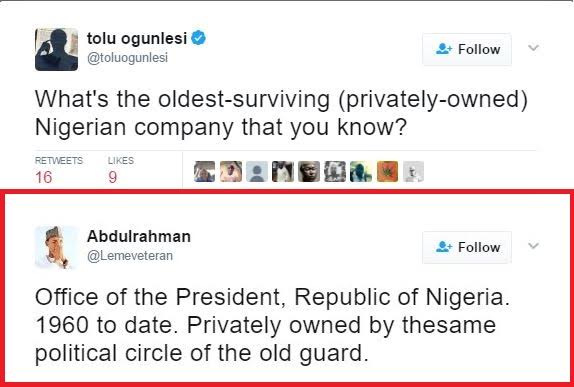Open tolu ogunlesi's profile picture
The height and width of the screenshot is (387, 574).
(56, 49)
